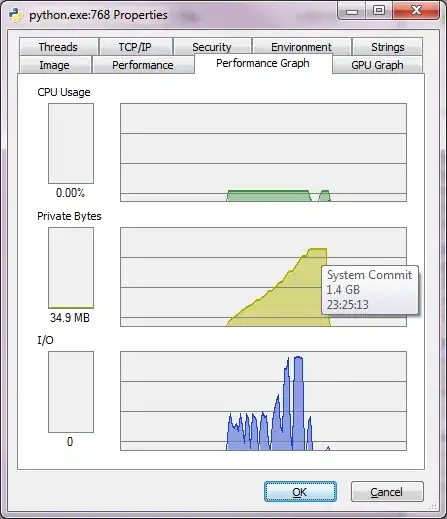447x519 pixels.
Task: Minimize the Properties window
Action: coord(352,11)
